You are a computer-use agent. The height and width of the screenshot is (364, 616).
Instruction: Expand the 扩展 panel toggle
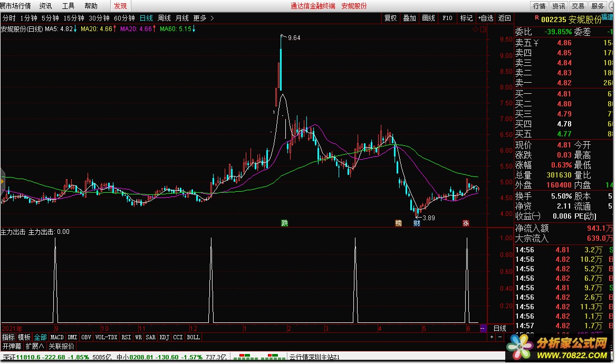tap(35, 346)
